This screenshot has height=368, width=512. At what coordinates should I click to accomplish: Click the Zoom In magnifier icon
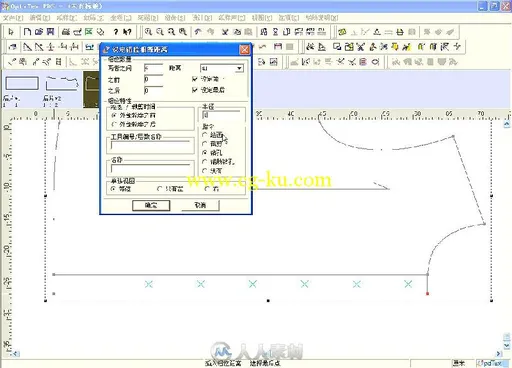pos(148,32)
